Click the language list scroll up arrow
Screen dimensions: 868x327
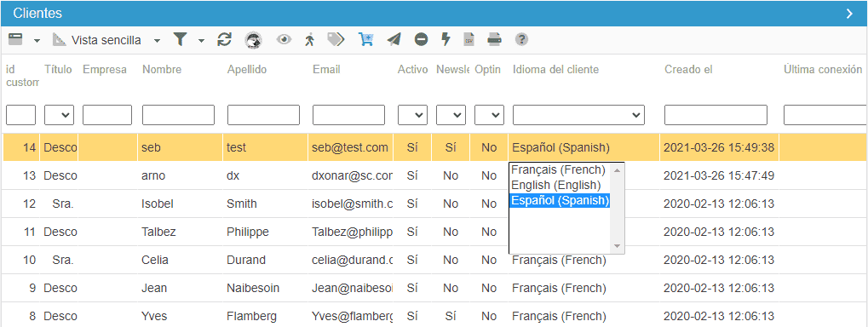pyautogui.click(x=618, y=170)
